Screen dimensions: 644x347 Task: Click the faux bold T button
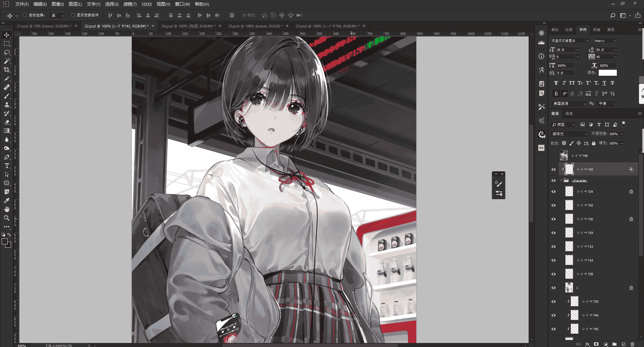click(556, 83)
